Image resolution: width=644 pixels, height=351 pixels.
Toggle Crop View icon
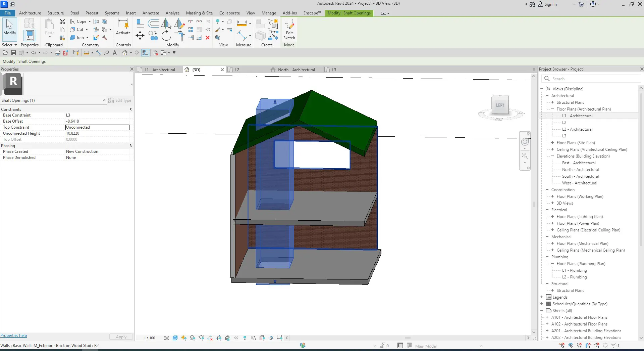pos(210,338)
